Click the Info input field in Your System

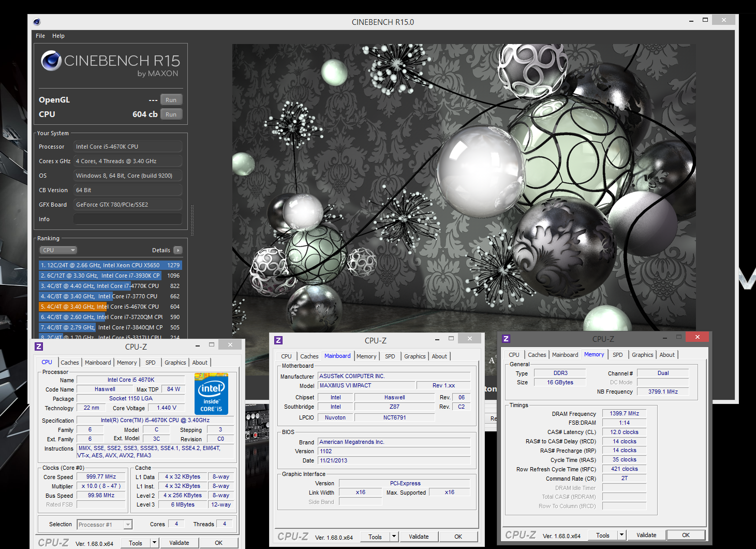128,219
